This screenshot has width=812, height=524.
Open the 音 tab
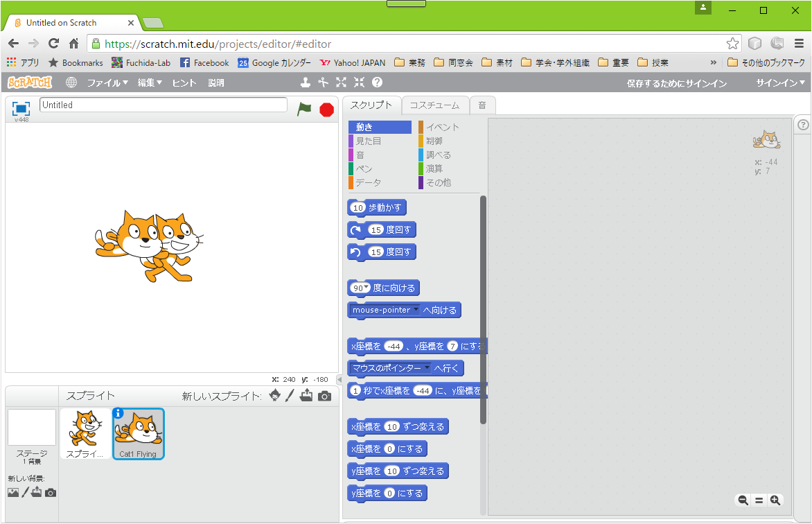[482, 105]
